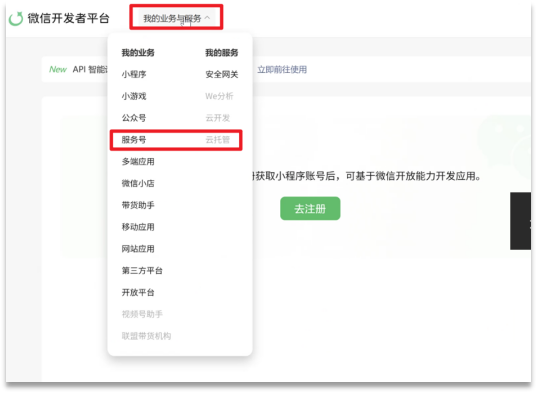
Task: Click greyed 联盟带货机构 entry
Action: pyautogui.click(x=146, y=336)
